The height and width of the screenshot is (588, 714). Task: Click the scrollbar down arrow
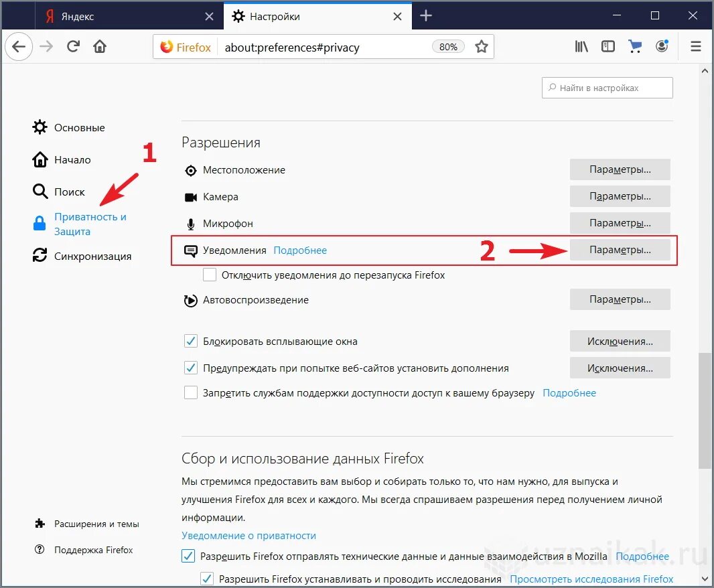[705, 579]
